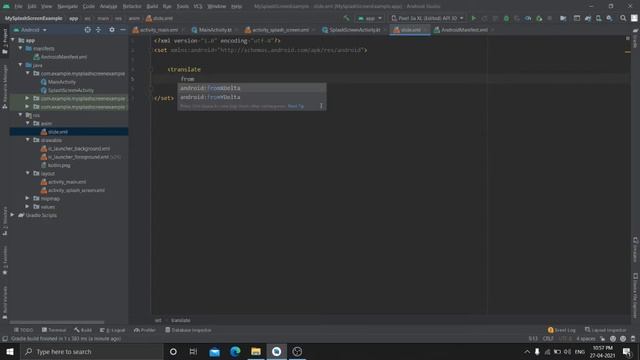Image resolution: width=640 pixels, height=360 pixels.
Task: Open Emulator side tab on right edge
Action: [635, 249]
